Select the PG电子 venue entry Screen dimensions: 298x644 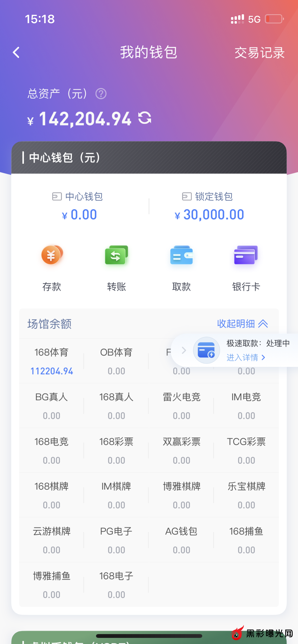click(116, 540)
